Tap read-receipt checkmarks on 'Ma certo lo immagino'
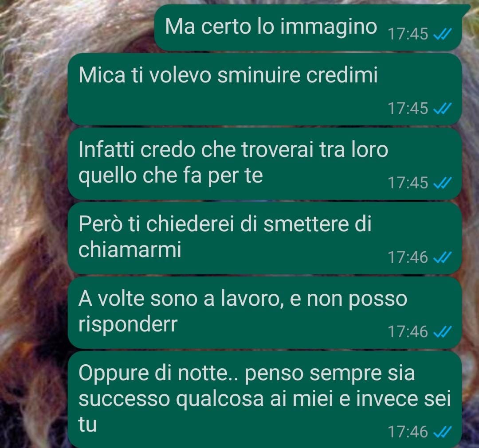 pos(443,34)
